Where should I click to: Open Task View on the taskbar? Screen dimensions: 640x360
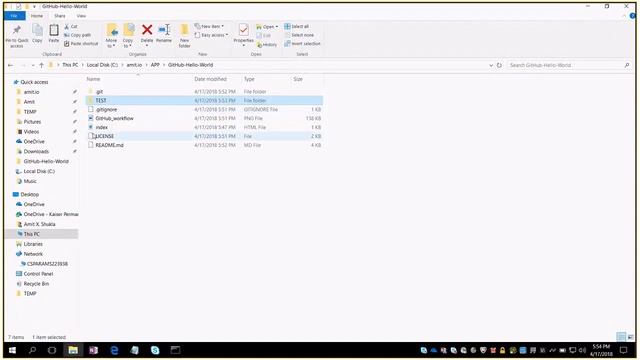tap(52, 350)
